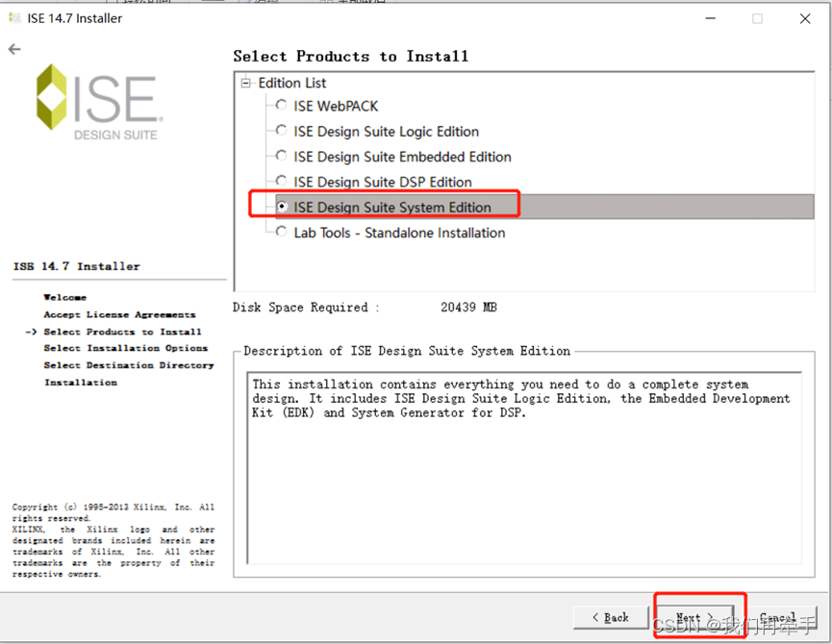Click the 'Welcome' step text

(x=64, y=297)
